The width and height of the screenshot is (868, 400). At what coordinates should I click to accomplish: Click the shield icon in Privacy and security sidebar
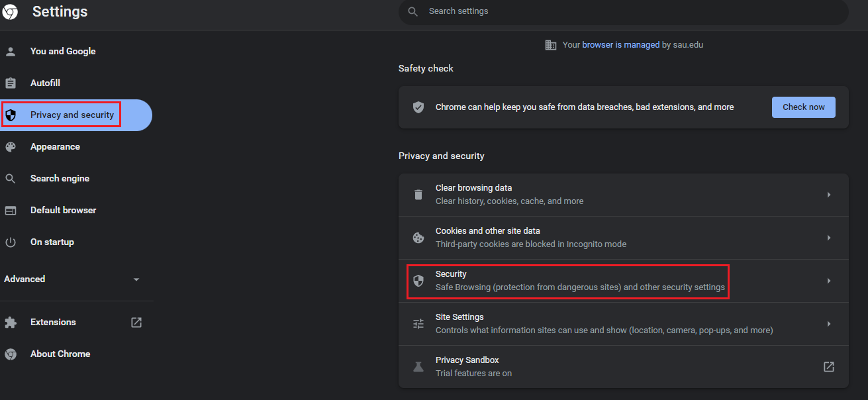[x=11, y=115]
